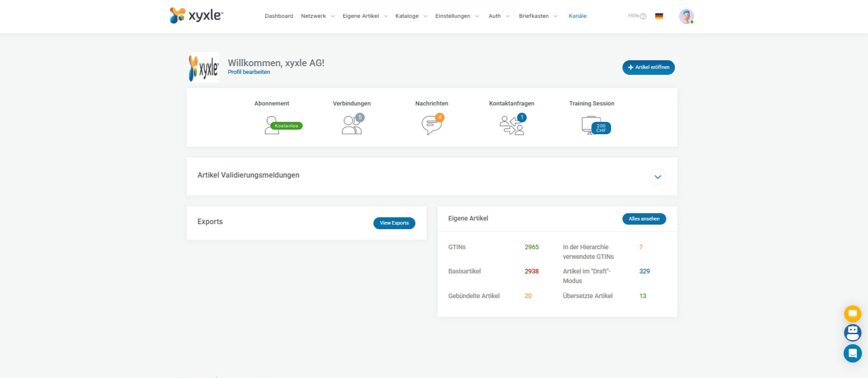Image resolution: width=868 pixels, height=378 pixels.
Task: Open the blue message bubble widget
Action: tap(852, 353)
